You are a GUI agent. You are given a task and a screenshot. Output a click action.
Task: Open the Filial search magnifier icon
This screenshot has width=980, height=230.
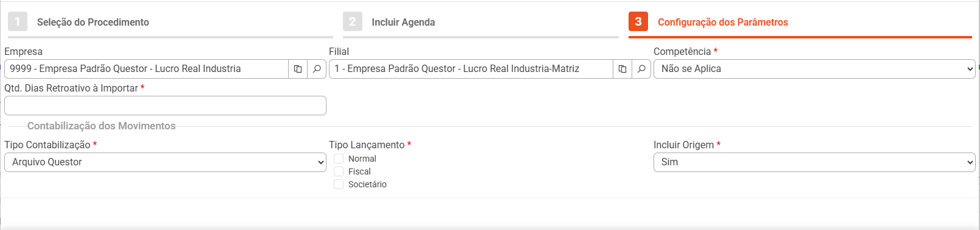pos(641,69)
